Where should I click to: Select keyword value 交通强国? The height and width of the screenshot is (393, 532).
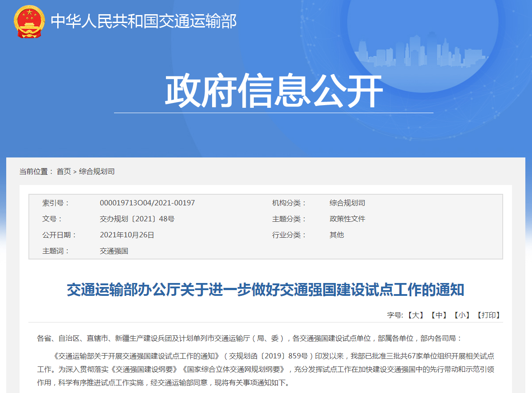tap(114, 251)
